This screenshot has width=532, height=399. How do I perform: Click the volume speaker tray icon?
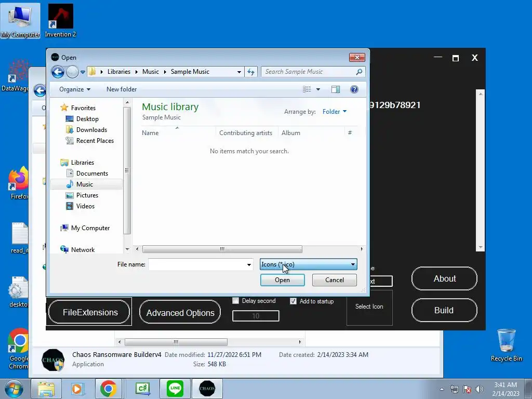click(479, 389)
